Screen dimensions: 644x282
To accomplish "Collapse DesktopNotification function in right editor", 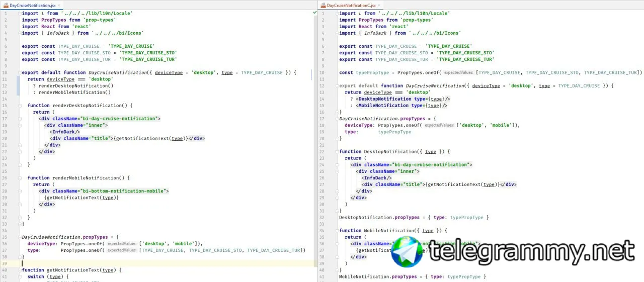I will (336, 151).
